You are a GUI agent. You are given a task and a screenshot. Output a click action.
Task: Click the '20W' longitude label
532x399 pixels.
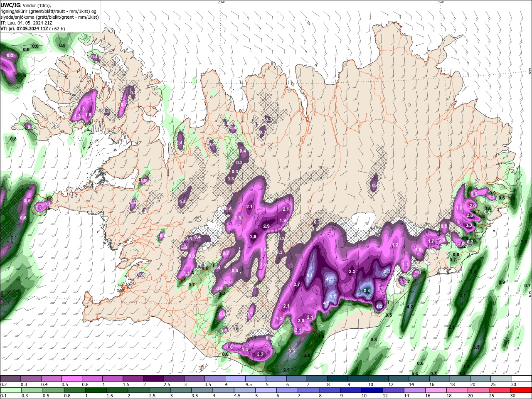pyautogui.click(x=221, y=2)
